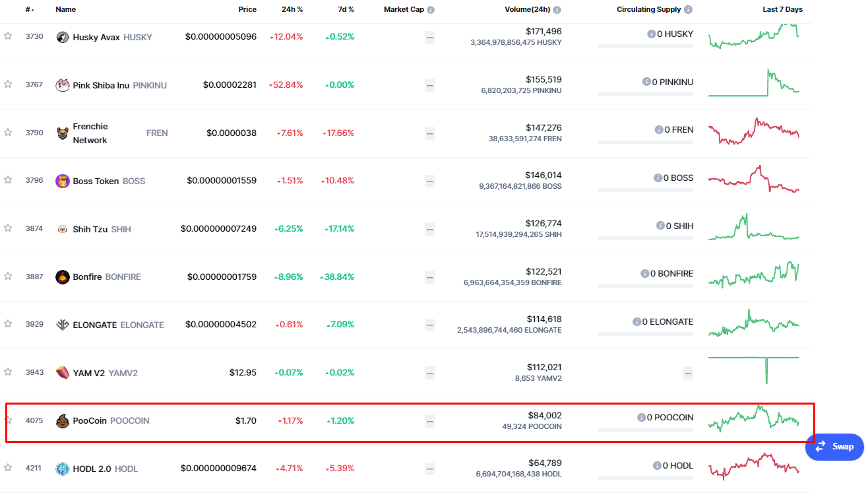Click the Frenchie Network dog logo
Viewport: 868px width, 493px height.
[x=63, y=133]
